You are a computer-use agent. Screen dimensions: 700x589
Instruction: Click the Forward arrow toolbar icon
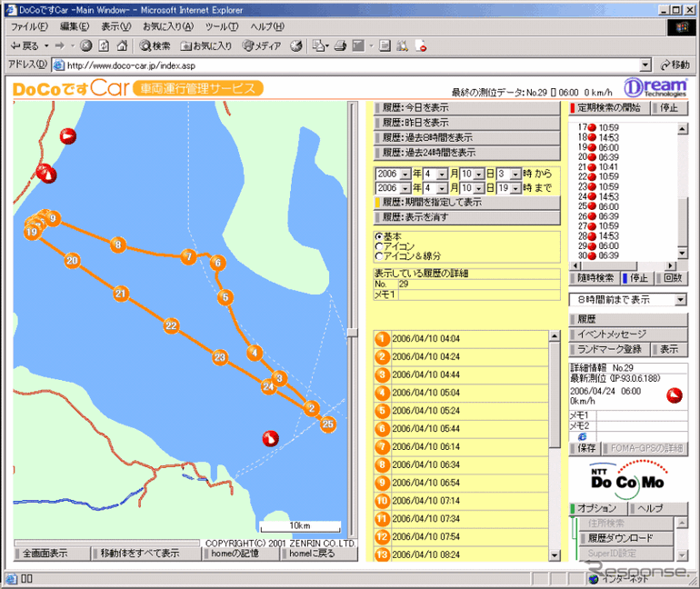pyautogui.click(x=60, y=45)
